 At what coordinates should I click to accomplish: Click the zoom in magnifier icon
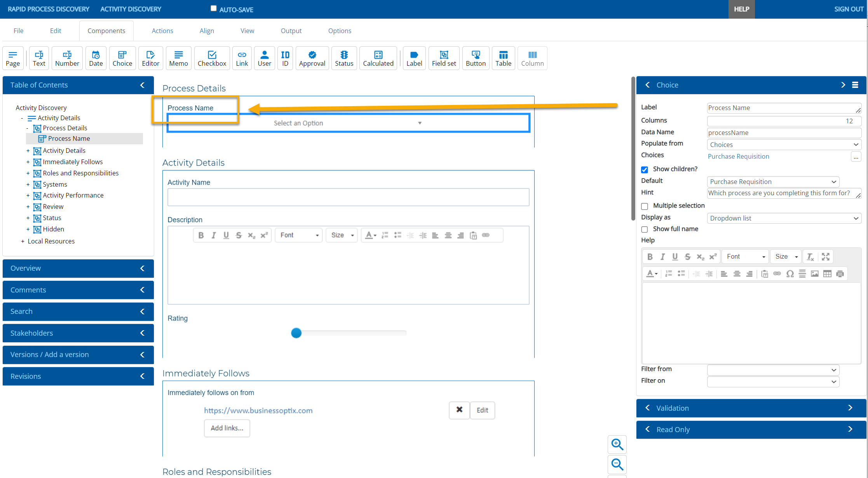(617, 444)
